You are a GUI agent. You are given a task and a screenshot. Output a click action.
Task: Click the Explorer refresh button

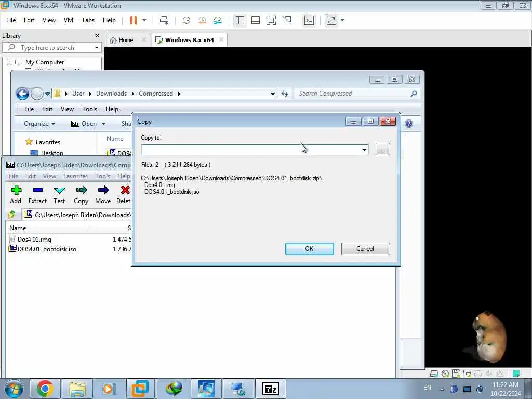[x=285, y=94]
